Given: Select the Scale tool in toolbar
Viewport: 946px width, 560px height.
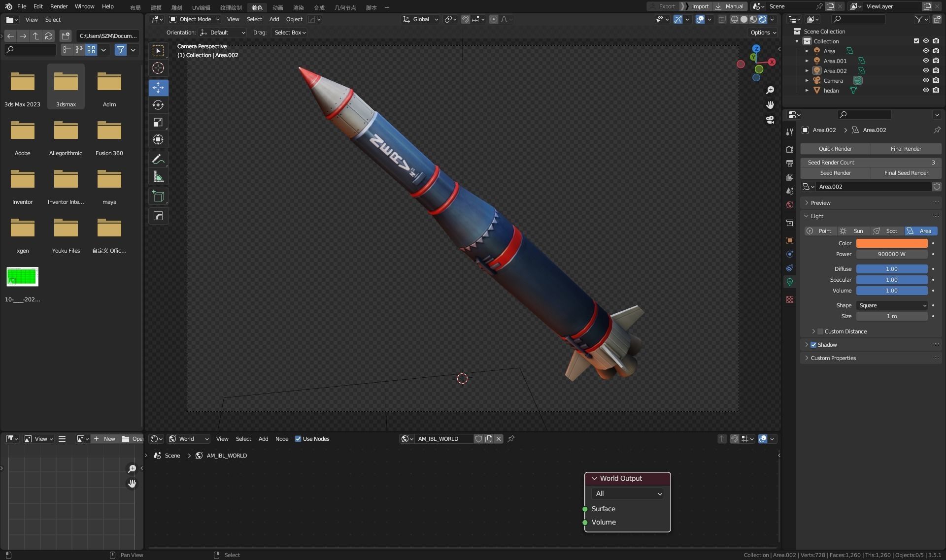Looking at the screenshot, I should [x=158, y=122].
